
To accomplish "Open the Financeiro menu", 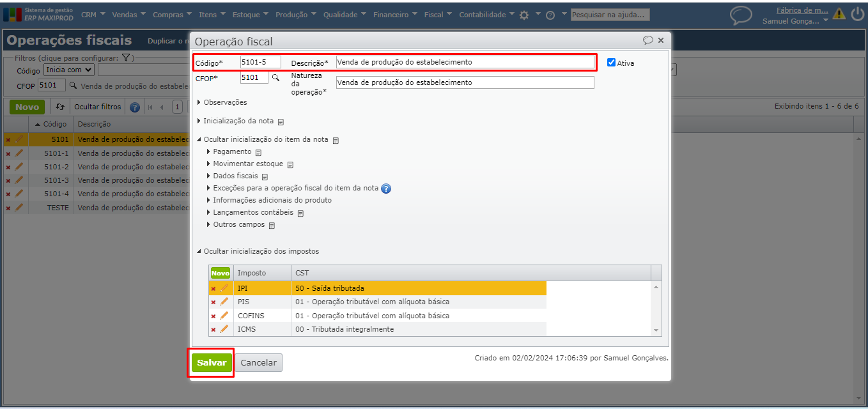I will pos(396,15).
